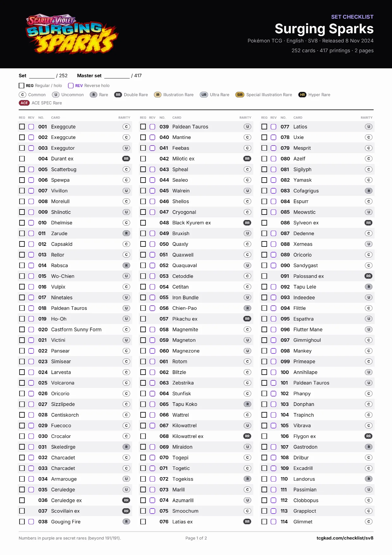The height and width of the screenshot is (555, 392).
Task: Click the SET CHECKLIST heading text
Action: point(352,17)
